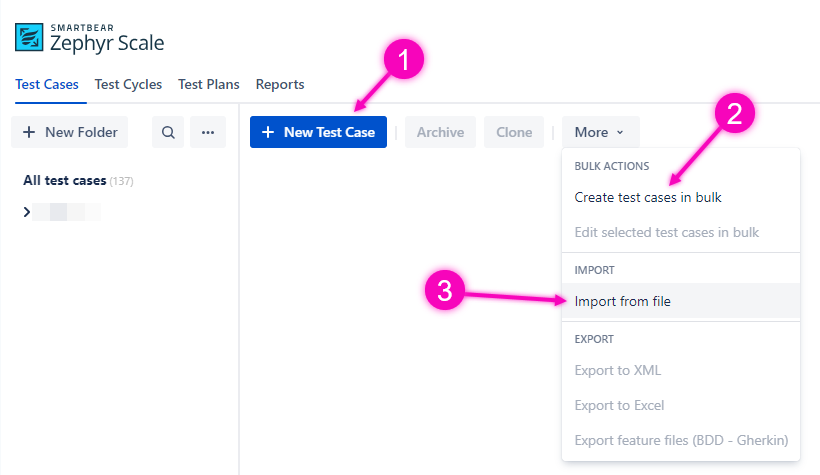Expand the folder tree chevron

coord(27,212)
